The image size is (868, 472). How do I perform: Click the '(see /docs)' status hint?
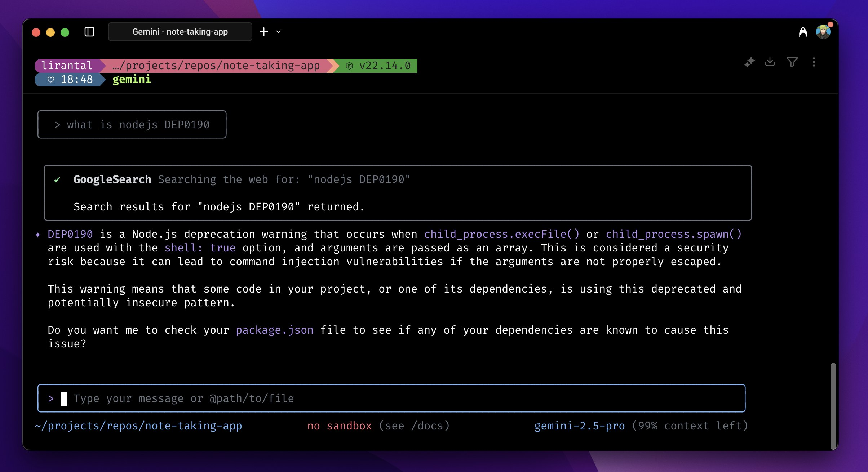coord(414,426)
